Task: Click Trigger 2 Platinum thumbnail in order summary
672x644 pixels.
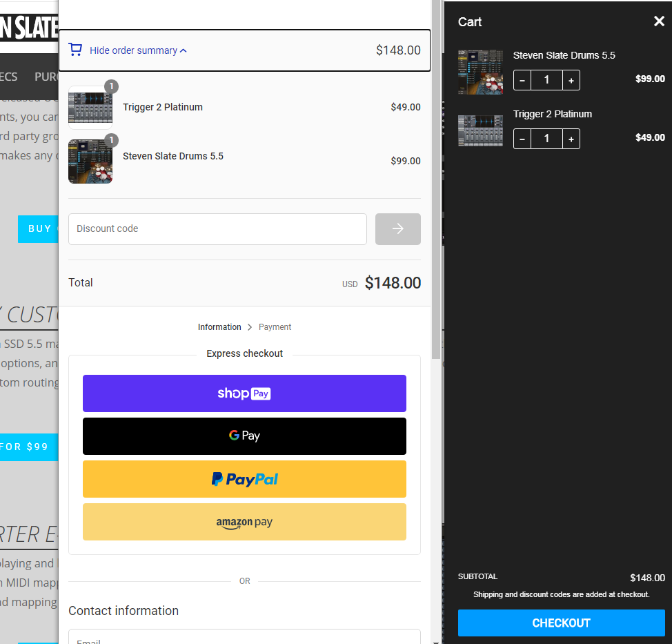Action: click(x=90, y=108)
